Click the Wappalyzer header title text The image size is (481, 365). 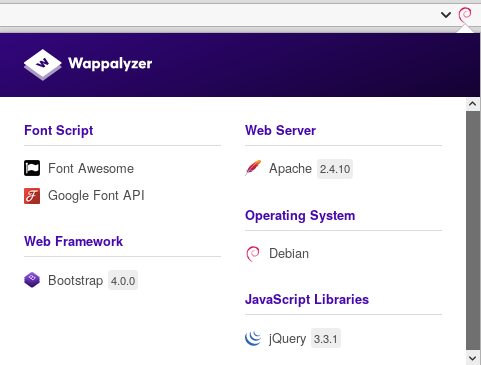(110, 63)
